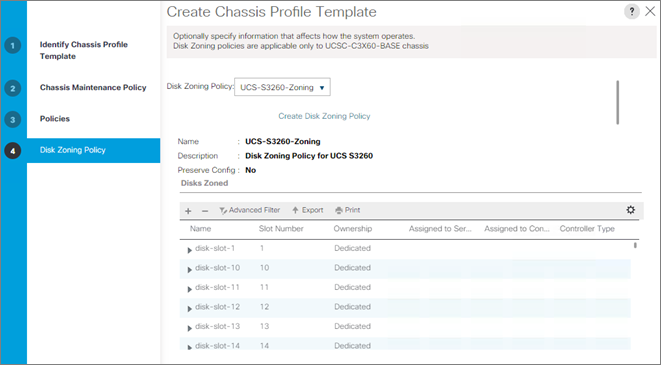Expand the disk-slot-1 row
The image size is (661, 365).
[x=189, y=250]
